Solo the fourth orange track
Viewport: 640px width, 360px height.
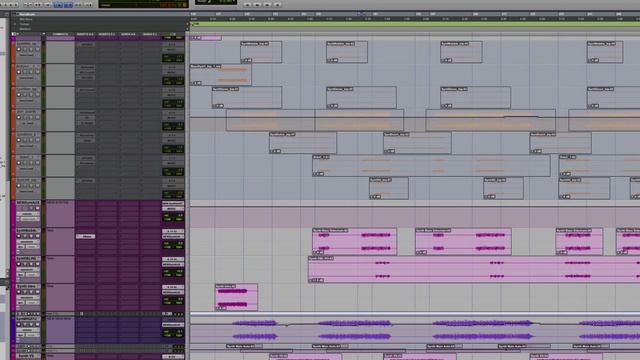point(31,118)
